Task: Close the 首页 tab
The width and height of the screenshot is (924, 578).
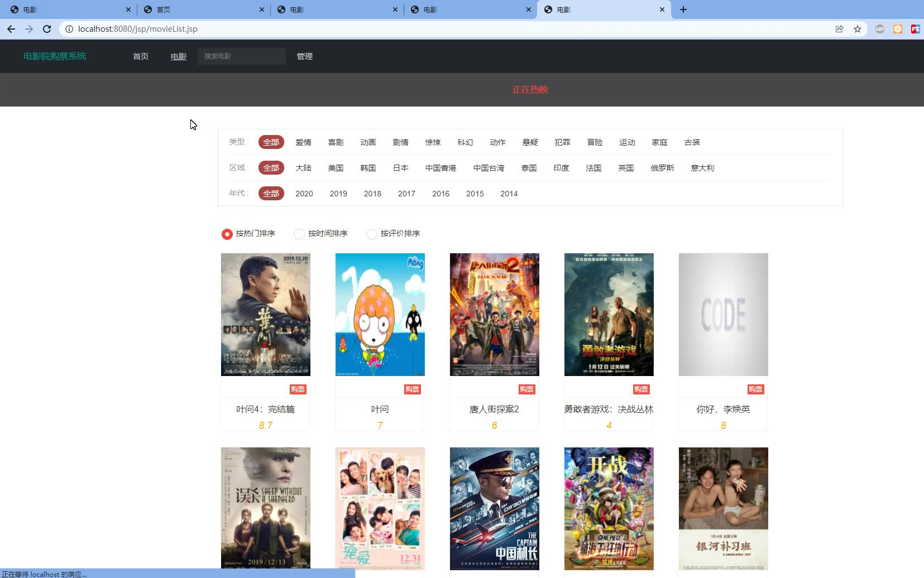Action: pyautogui.click(x=262, y=9)
